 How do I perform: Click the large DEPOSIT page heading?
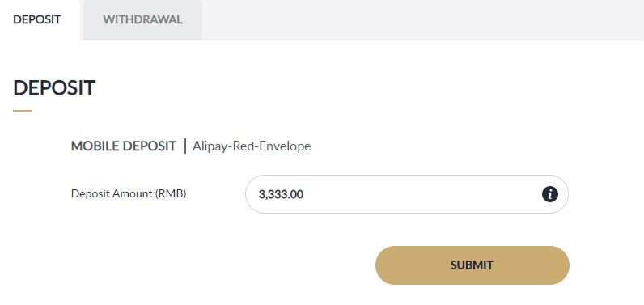tap(54, 88)
